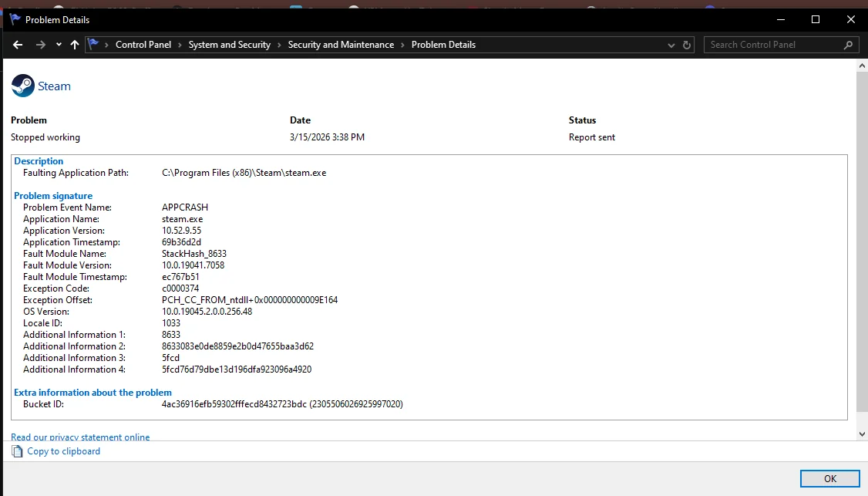Viewport: 868px width, 496px height.
Task: Click the Copy to clipboard icon
Action: coord(18,451)
